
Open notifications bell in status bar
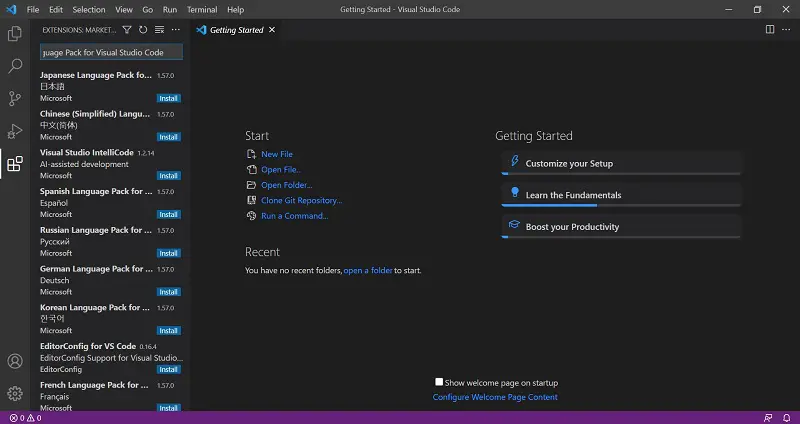pos(786,418)
